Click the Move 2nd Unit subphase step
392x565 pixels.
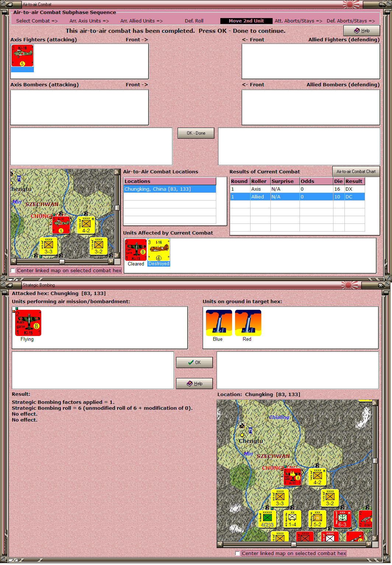point(246,21)
